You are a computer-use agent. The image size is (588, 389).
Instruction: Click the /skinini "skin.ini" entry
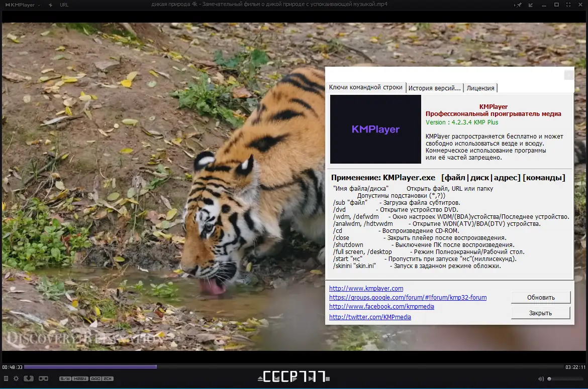point(417,266)
